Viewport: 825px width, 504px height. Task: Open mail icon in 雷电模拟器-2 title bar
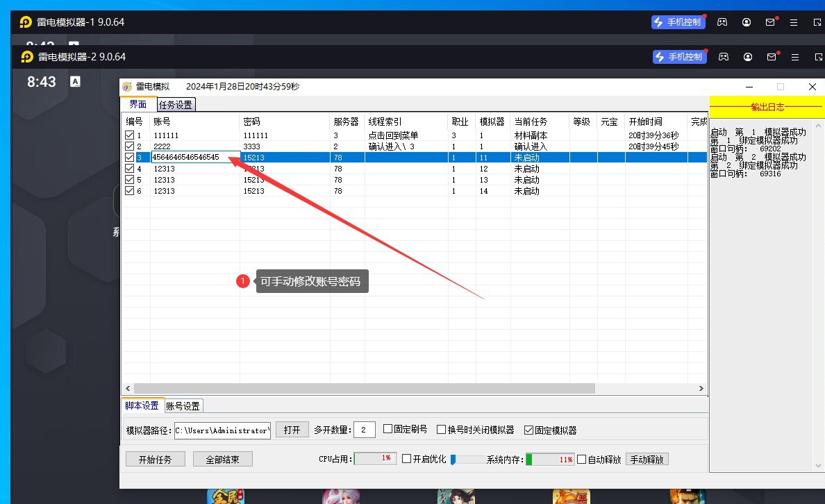coord(772,57)
